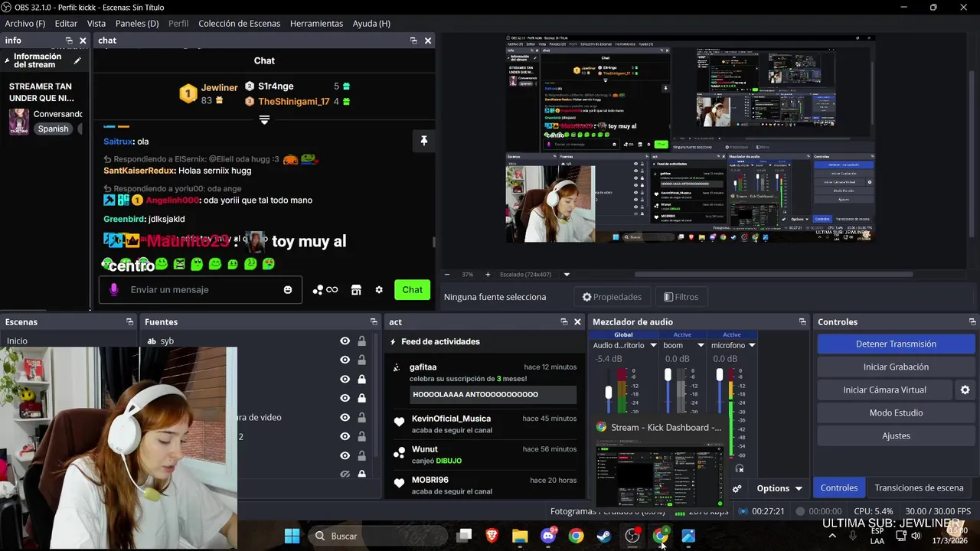Open virtual camera settings gear
Image resolution: width=980 pixels, height=551 pixels.
coord(965,390)
